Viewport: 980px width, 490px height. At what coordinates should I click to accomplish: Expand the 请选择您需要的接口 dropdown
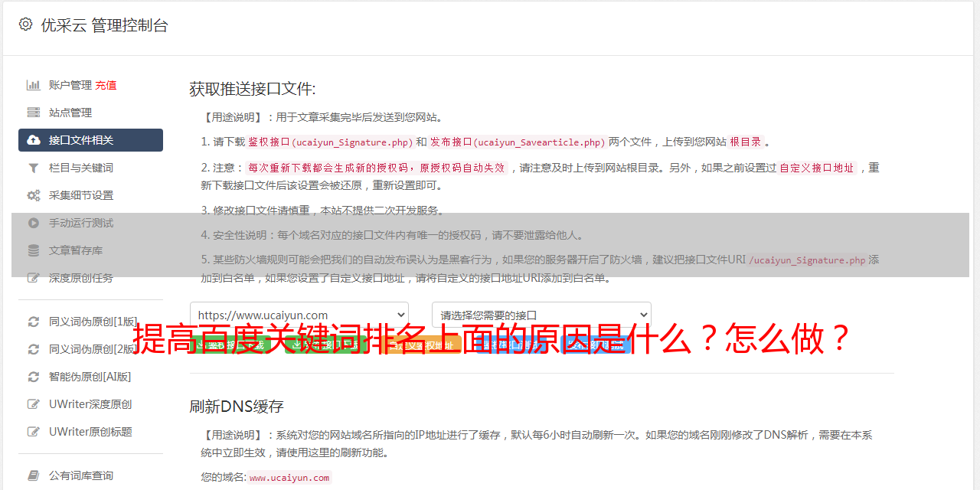pyautogui.click(x=541, y=315)
